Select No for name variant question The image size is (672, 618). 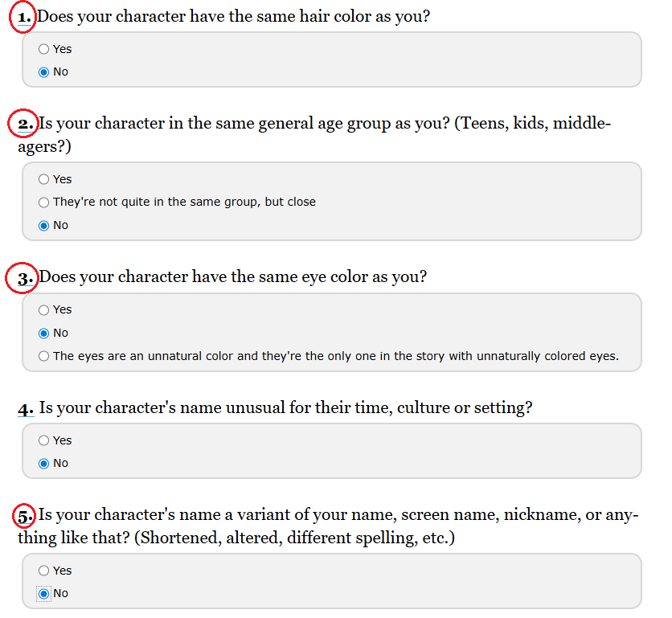click(x=43, y=593)
